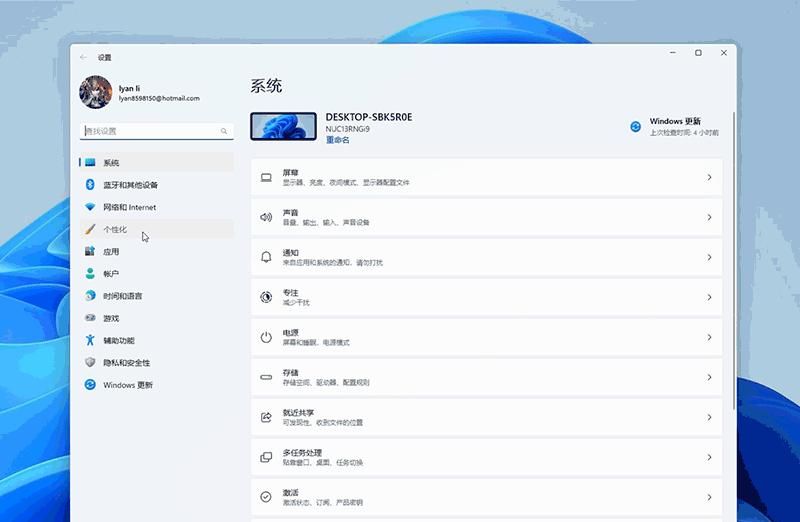
Task: Open the 网络和 Internet Wi-Fi icon
Action: click(x=90, y=207)
